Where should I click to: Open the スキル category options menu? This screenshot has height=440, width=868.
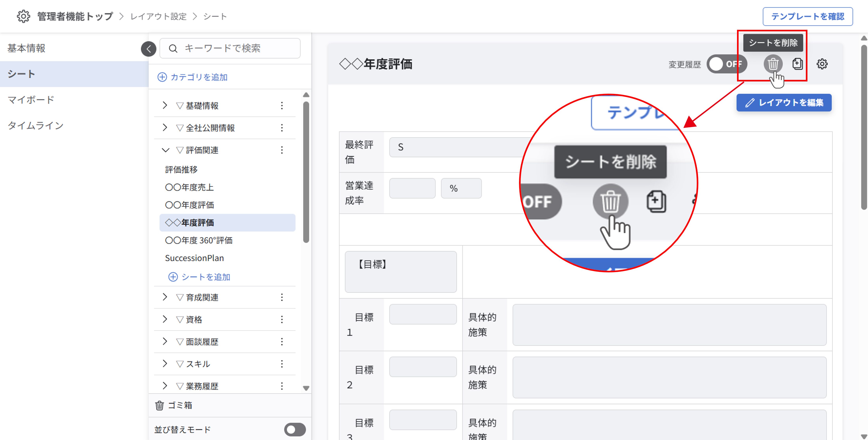[x=282, y=364]
